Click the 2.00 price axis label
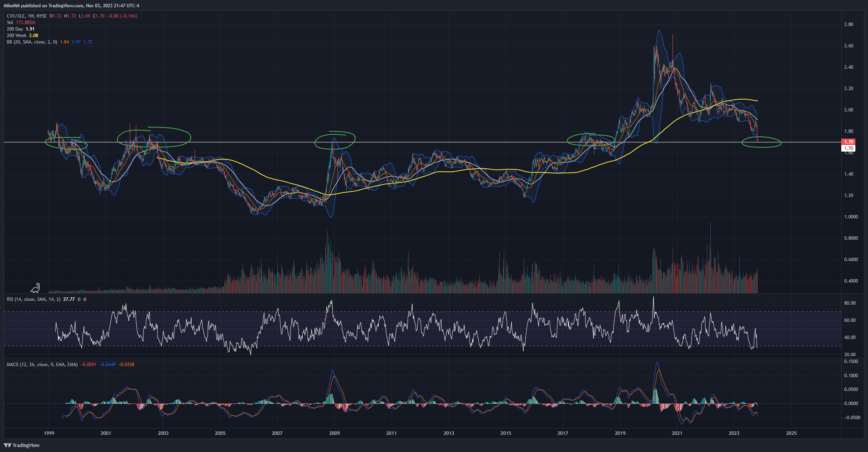Screen dimensions: 868x452 (x=849, y=110)
